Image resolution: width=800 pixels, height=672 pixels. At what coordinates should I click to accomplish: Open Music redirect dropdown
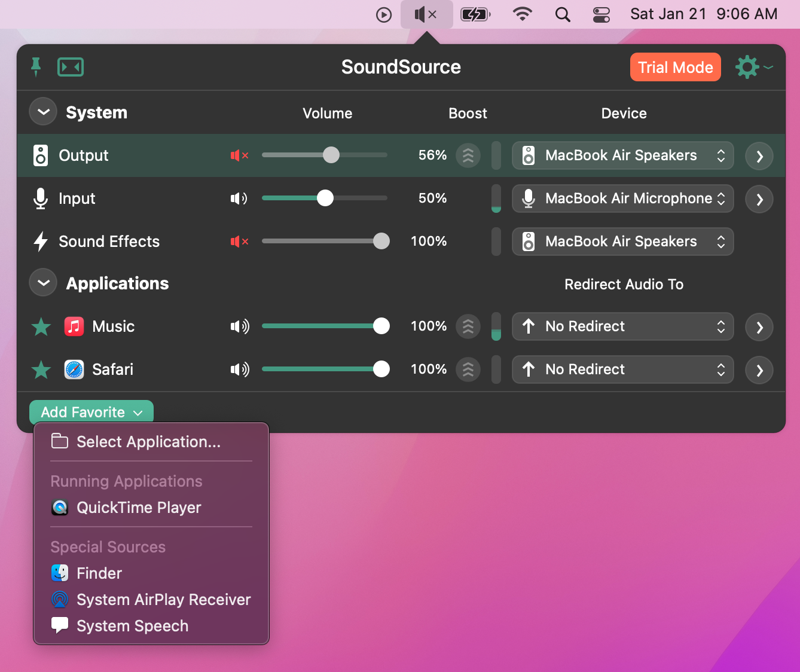pyautogui.click(x=623, y=326)
